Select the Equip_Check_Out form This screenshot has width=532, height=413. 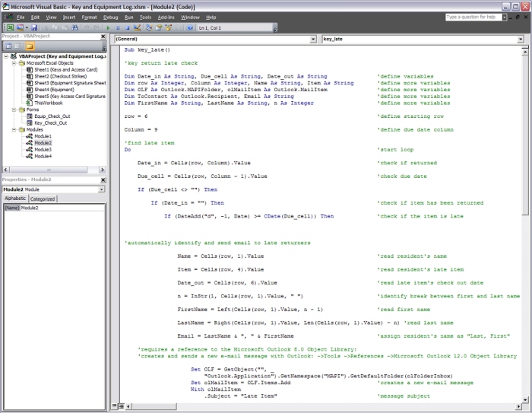click(52, 116)
